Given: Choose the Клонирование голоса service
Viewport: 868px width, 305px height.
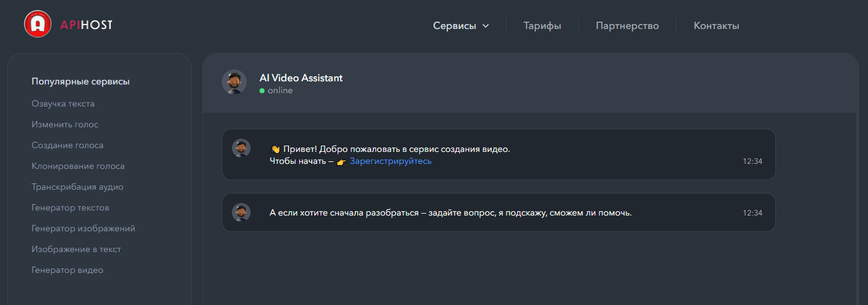Looking at the screenshot, I should pyautogui.click(x=78, y=166).
